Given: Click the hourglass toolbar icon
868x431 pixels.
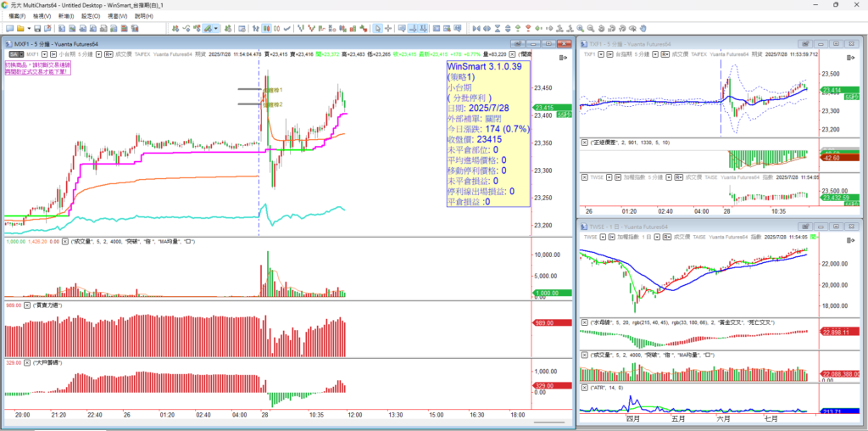Looking at the screenshot, I should (x=497, y=28).
